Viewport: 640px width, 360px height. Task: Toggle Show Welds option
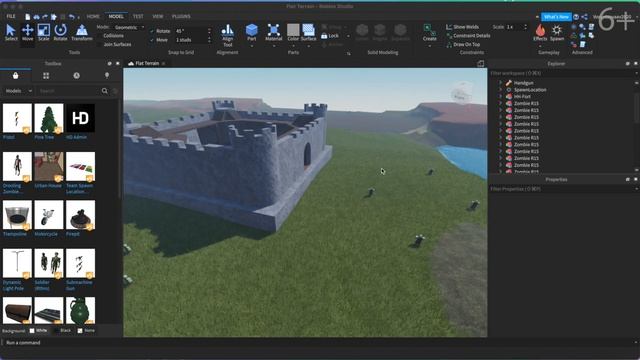click(x=462, y=27)
